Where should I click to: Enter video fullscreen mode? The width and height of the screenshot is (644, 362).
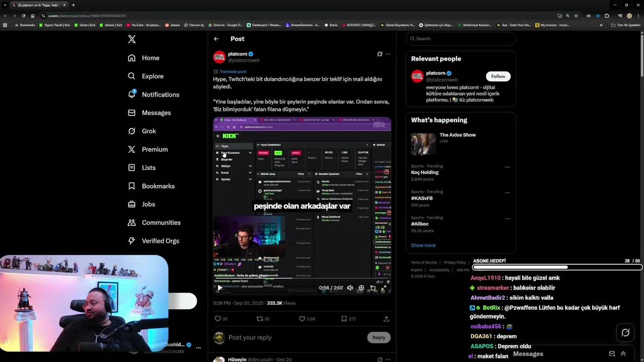point(383,288)
